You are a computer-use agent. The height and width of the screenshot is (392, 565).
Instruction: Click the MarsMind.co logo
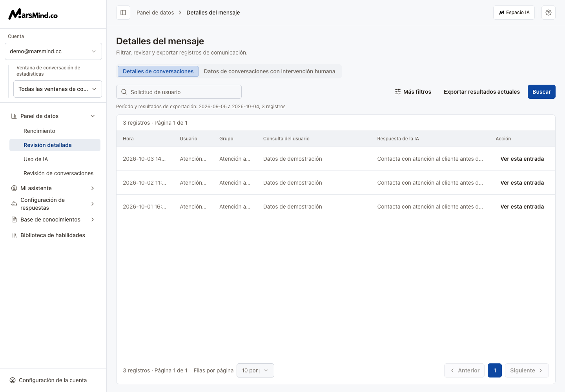point(33,14)
